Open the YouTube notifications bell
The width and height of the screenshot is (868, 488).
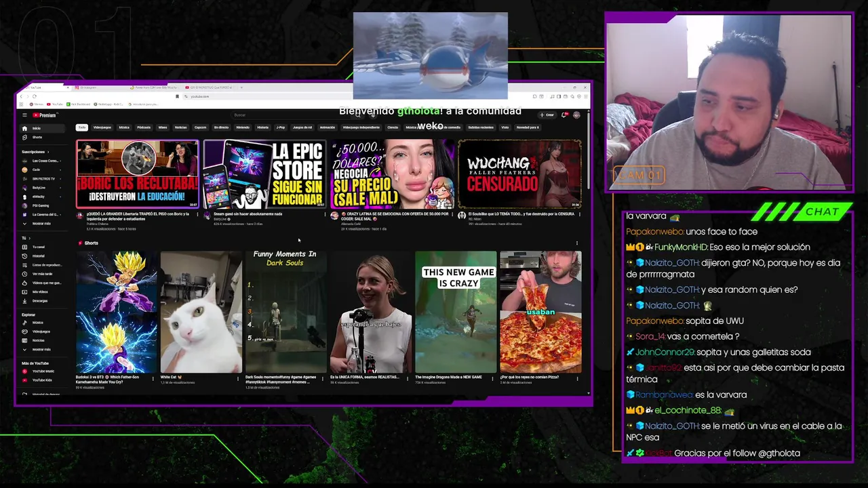point(564,115)
